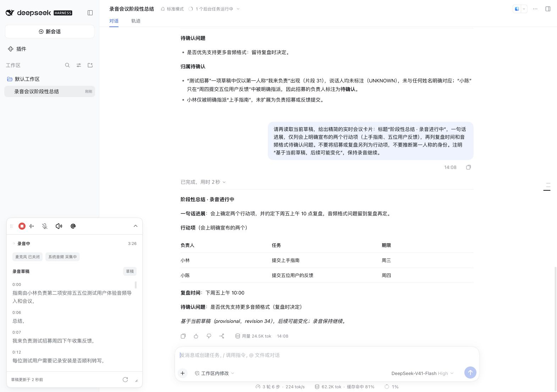
Task: Click the 系统音频 采集中 status chip
Action: point(62,257)
